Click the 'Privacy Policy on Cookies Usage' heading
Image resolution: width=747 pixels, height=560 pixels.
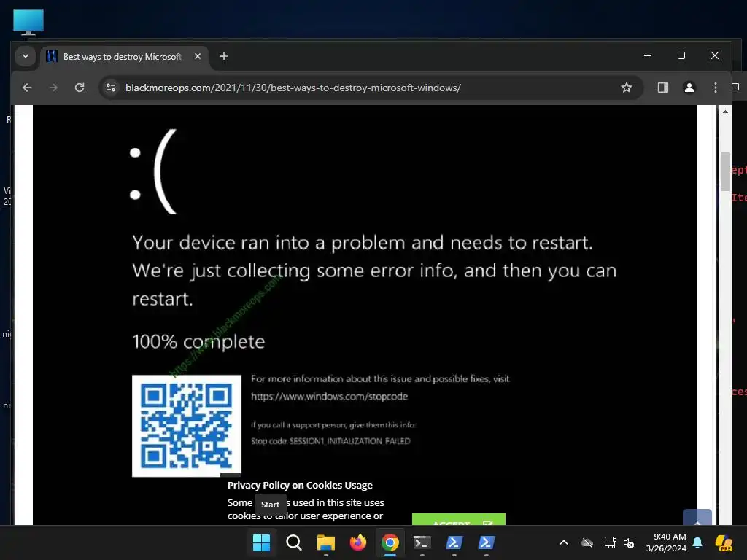click(300, 485)
